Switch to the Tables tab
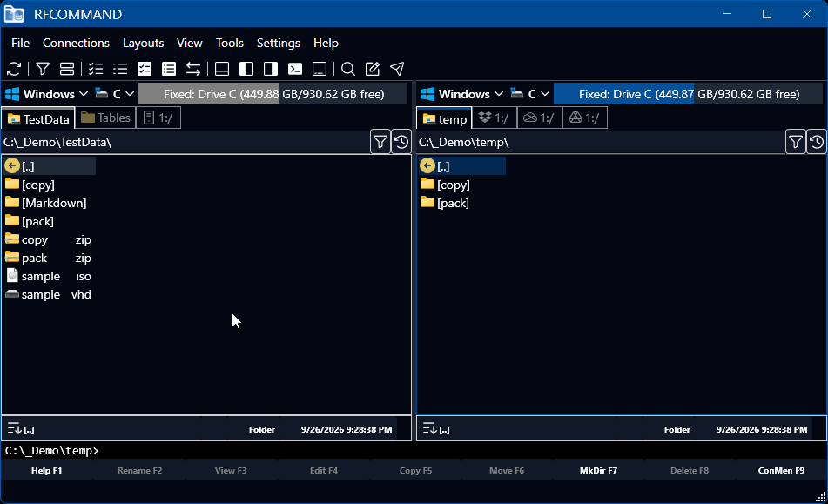The width and height of the screenshot is (828, 504). (x=105, y=118)
